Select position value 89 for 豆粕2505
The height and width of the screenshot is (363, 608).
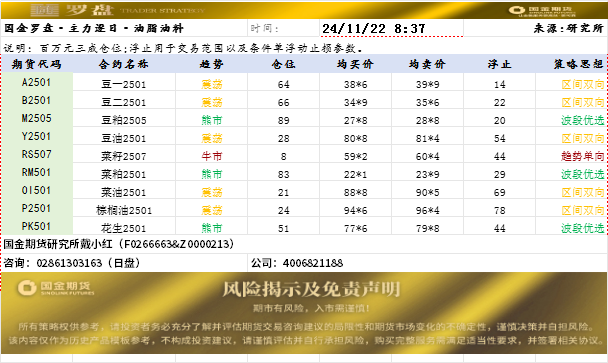click(x=283, y=120)
